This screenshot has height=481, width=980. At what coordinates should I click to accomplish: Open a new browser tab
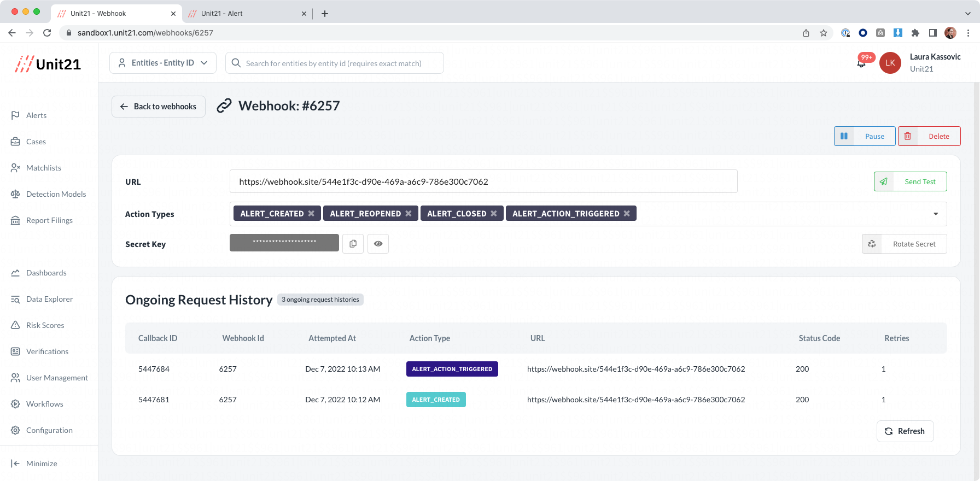pyautogui.click(x=325, y=14)
